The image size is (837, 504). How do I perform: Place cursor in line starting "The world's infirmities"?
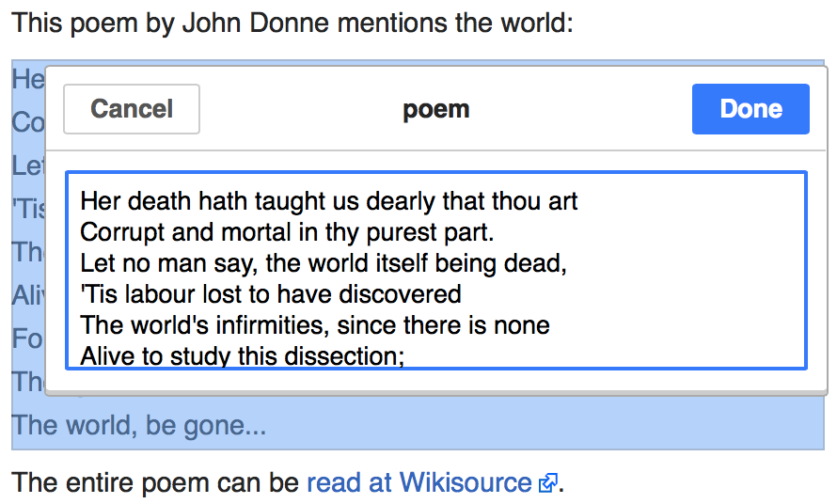[x=314, y=325]
